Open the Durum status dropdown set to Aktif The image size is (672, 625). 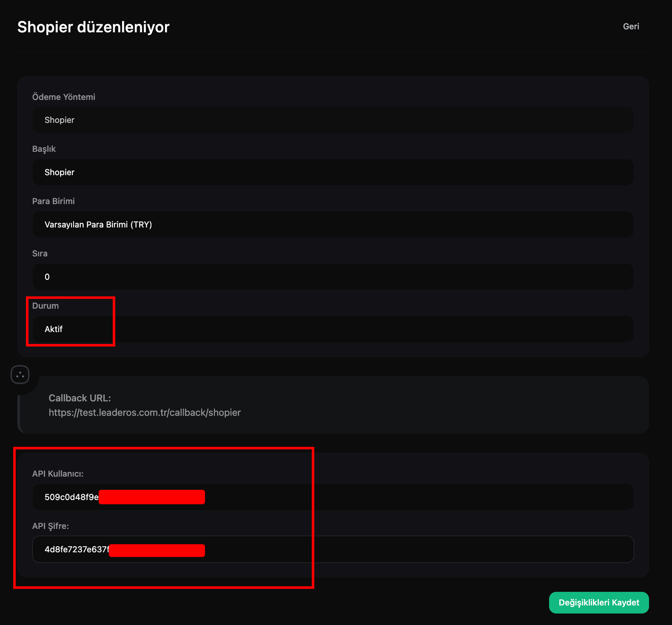click(x=333, y=329)
